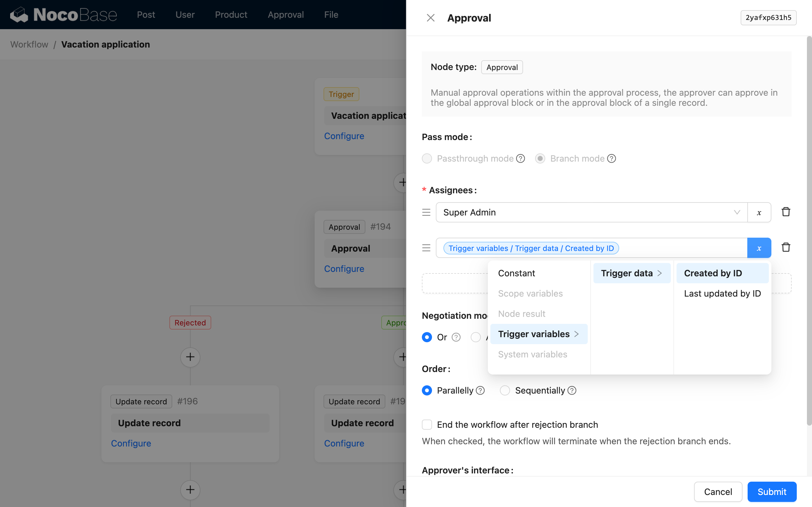812x507 pixels.
Task: Clear the trigger variable using its x button
Action: [x=759, y=248]
